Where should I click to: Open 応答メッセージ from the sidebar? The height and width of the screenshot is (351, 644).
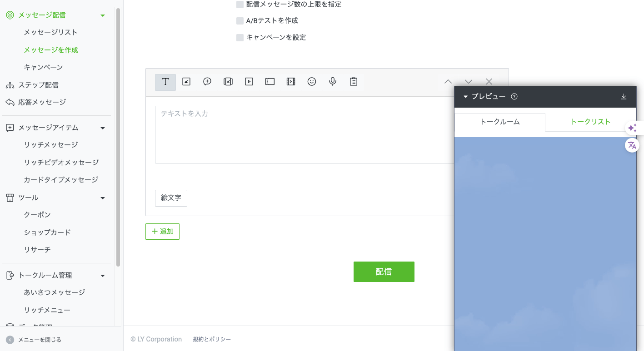tap(42, 102)
